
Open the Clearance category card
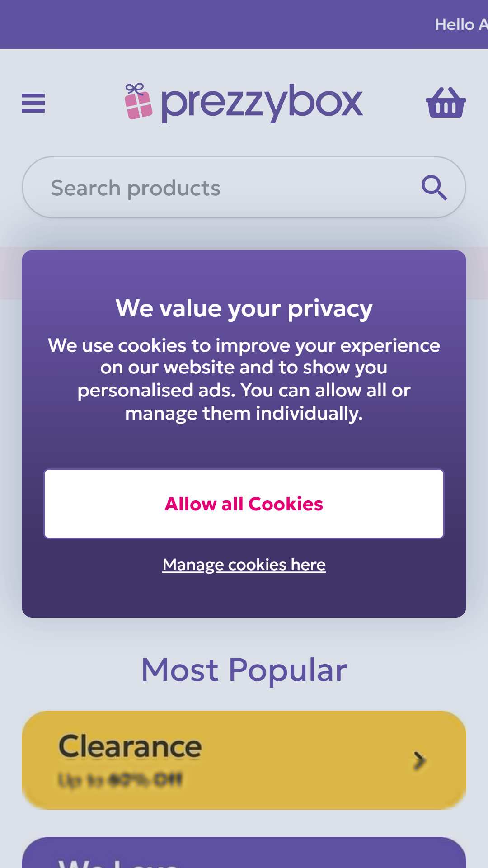(x=244, y=760)
